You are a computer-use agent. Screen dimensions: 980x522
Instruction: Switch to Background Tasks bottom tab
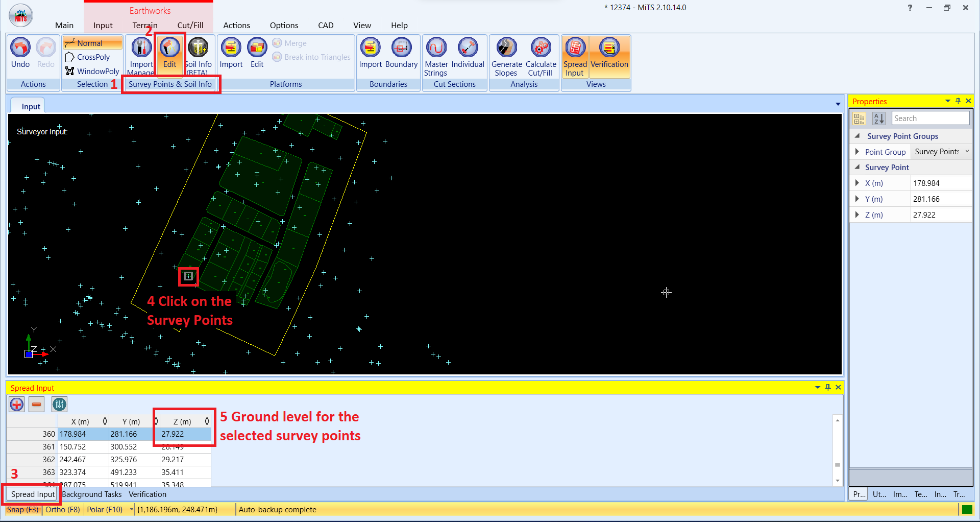coord(92,494)
